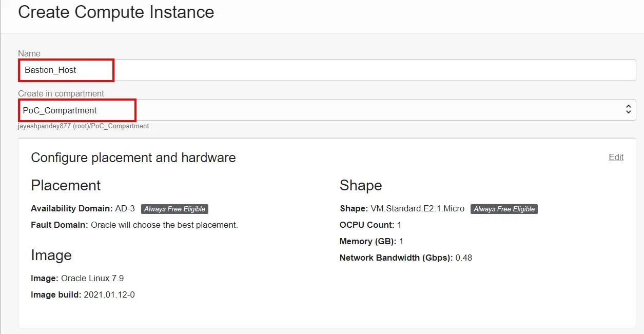The height and width of the screenshot is (334, 644).
Task: Click the VM.Standard.E2.1.Micro shape value
Action: [x=417, y=209]
